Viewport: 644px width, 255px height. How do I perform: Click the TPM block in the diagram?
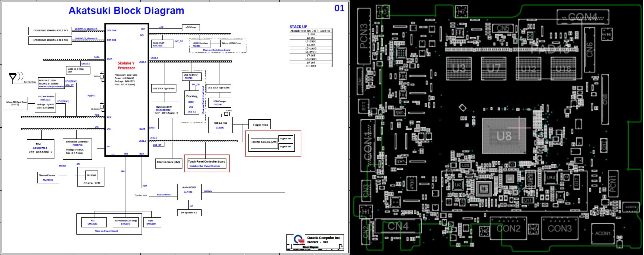click(x=40, y=149)
